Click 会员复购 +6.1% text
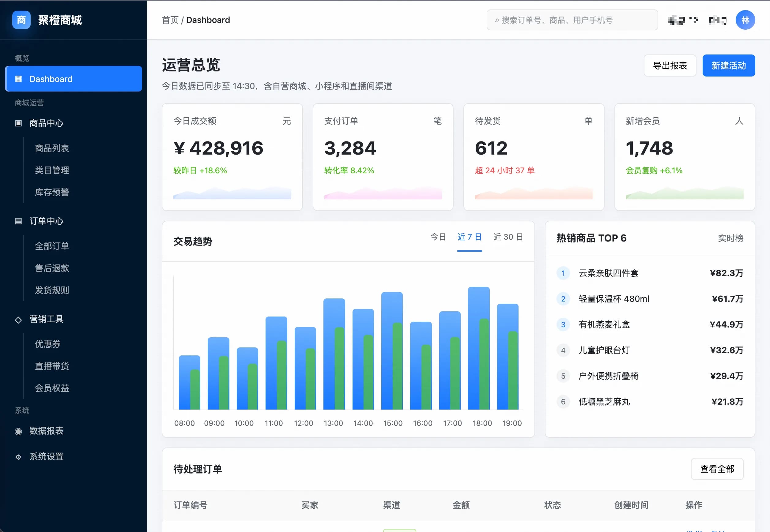The width and height of the screenshot is (770, 532). 654,170
